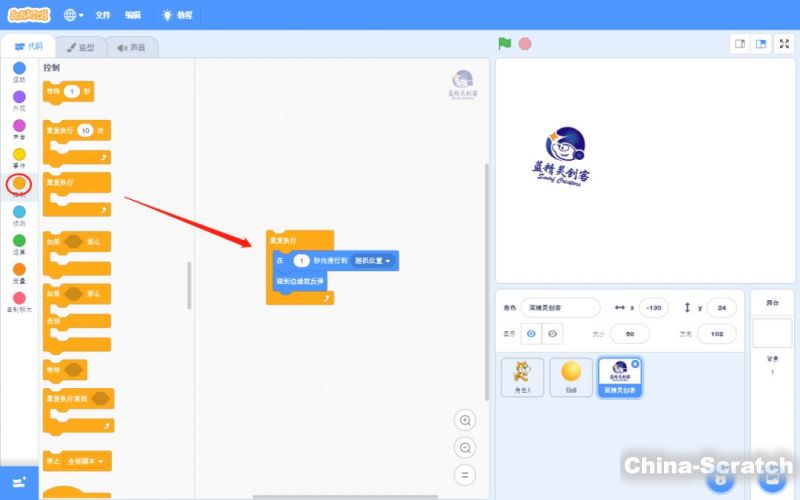800x500 pixels.
Task: Select the Ball sprite thumbnail
Action: pos(571,377)
